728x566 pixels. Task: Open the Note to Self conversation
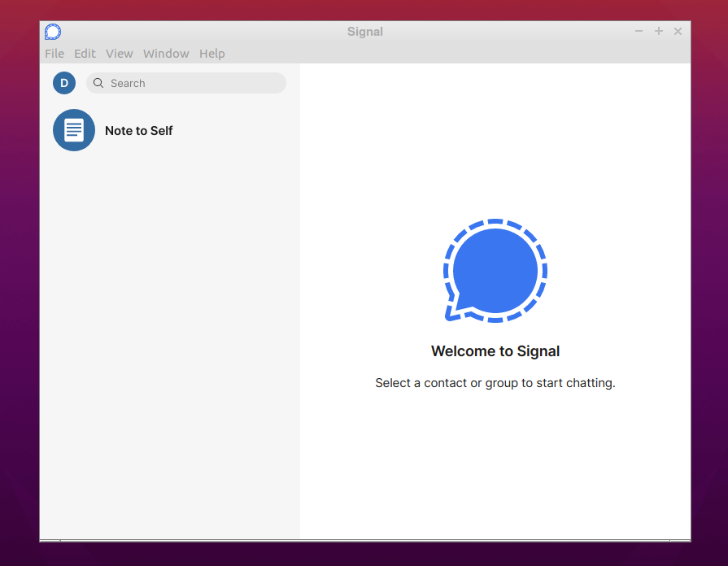[x=170, y=130]
